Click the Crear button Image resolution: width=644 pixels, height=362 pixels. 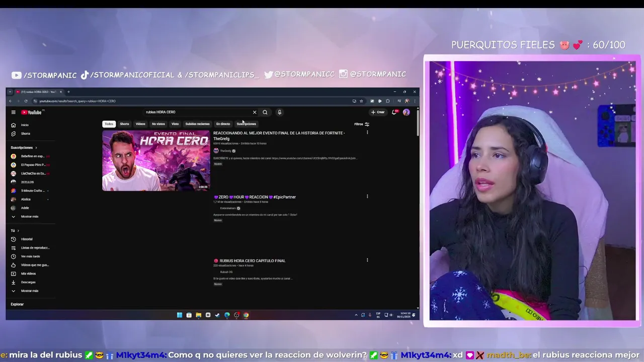coord(378,112)
